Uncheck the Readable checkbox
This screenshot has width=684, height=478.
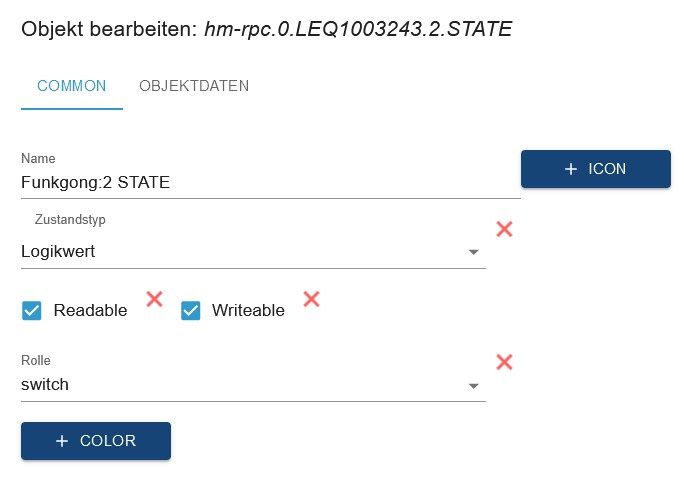point(32,311)
